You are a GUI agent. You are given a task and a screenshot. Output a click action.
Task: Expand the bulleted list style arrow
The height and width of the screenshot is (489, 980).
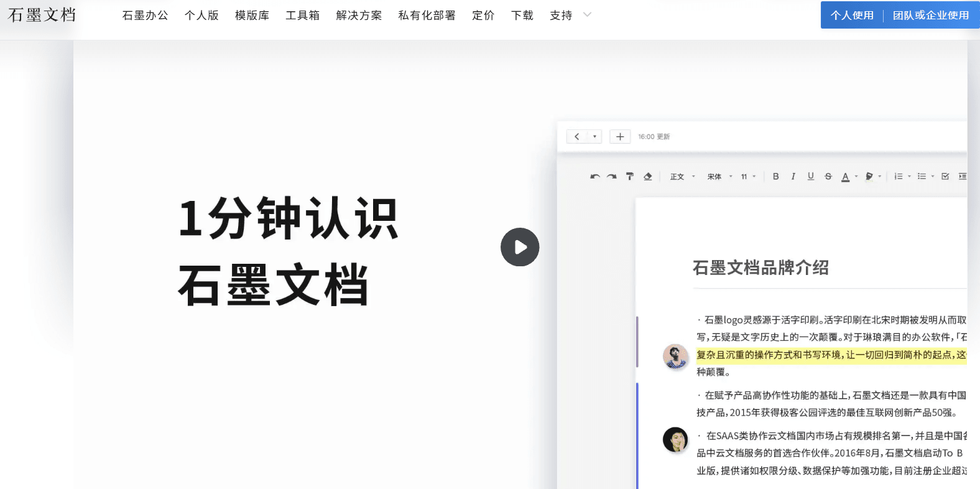click(933, 177)
